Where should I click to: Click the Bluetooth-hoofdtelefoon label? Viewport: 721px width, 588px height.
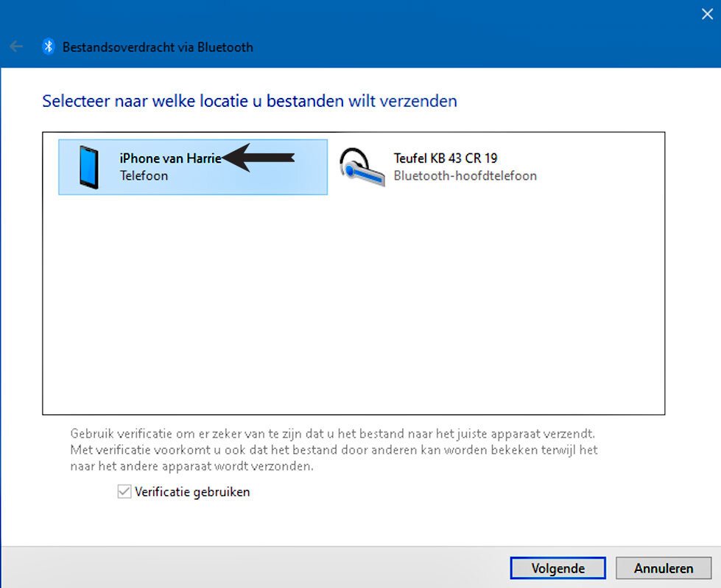465,176
